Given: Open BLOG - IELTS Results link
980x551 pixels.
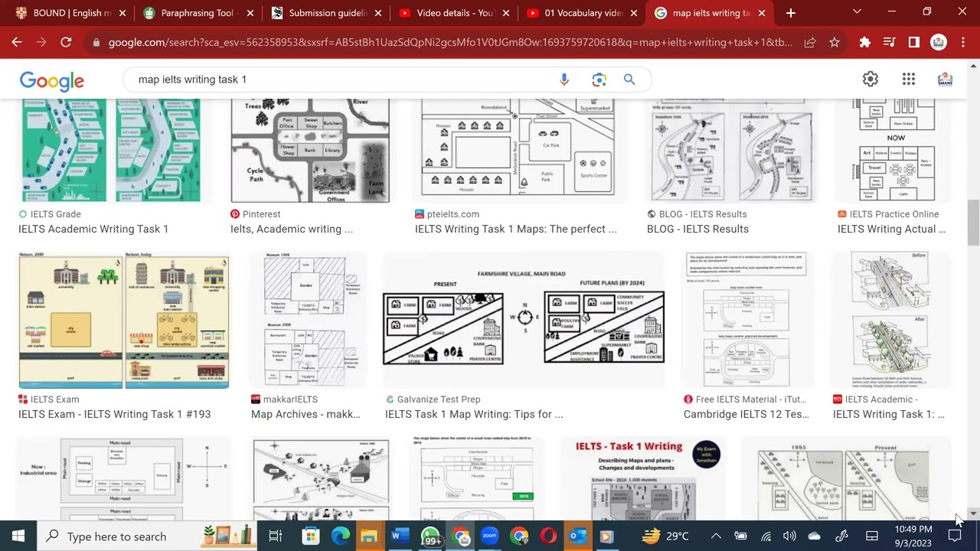Looking at the screenshot, I should [697, 229].
